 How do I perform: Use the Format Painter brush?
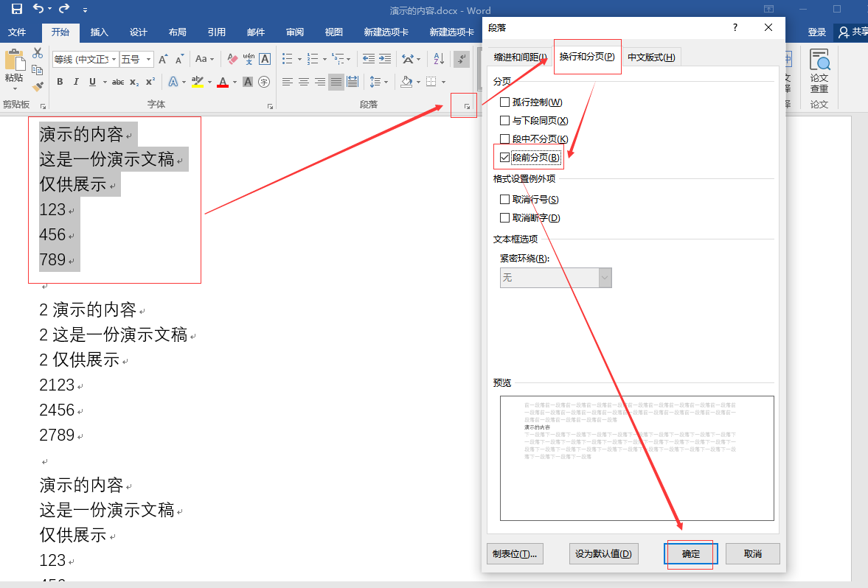(x=38, y=86)
